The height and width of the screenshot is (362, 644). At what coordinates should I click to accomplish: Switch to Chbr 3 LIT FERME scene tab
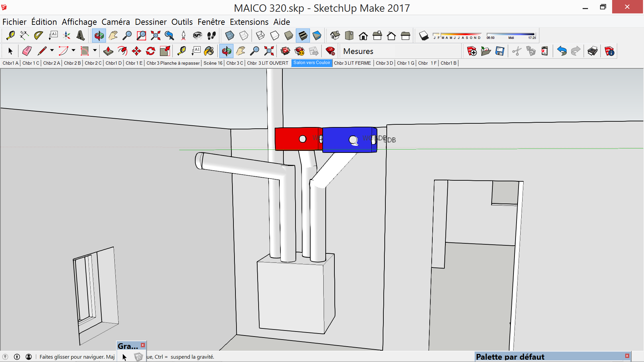point(352,63)
